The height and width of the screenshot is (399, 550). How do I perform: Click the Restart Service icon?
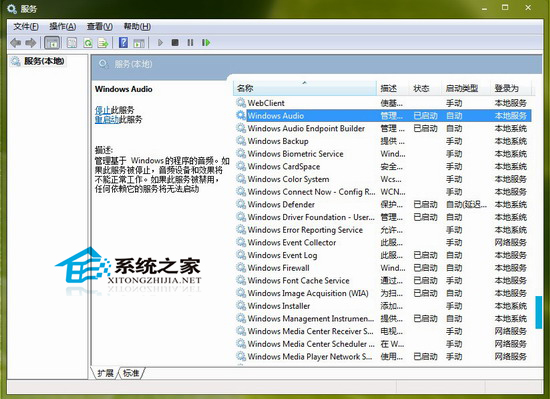coord(206,43)
